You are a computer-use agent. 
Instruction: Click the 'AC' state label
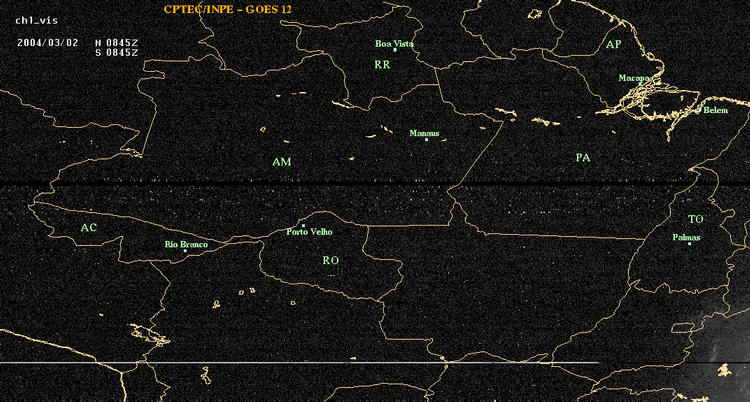[x=88, y=228]
